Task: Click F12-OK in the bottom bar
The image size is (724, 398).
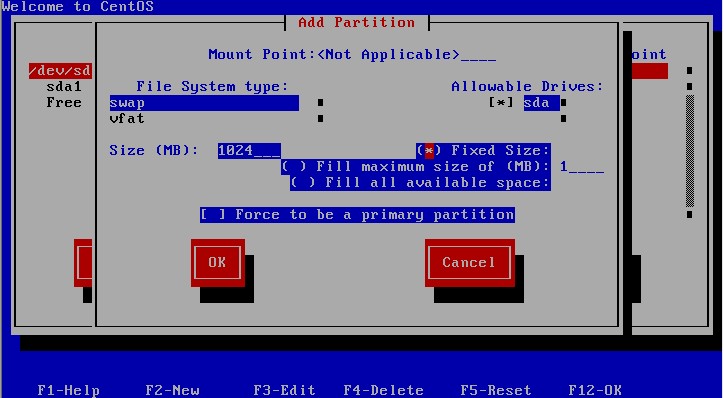Action: click(x=595, y=390)
